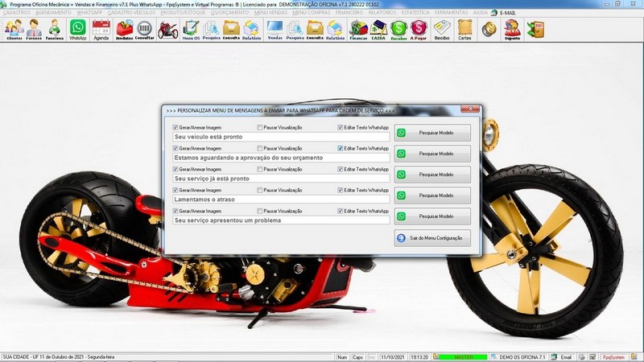Click Pesquisar Modelo for 'Seu veiculo está pronto'
Image resolution: width=644 pixels, height=362 pixels.
(x=432, y=133)
